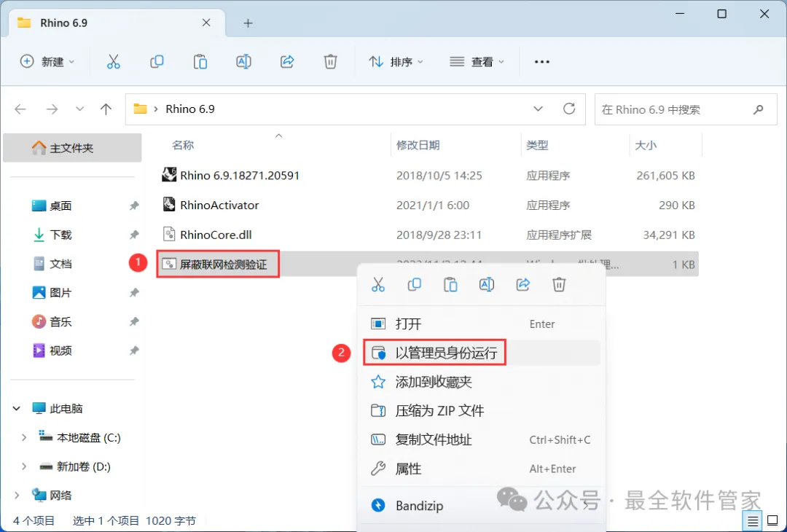Select 复制文件地址 menu entry
Viewport: 787px width, 532px height.
pyautogui.click(x=482, y=439)
